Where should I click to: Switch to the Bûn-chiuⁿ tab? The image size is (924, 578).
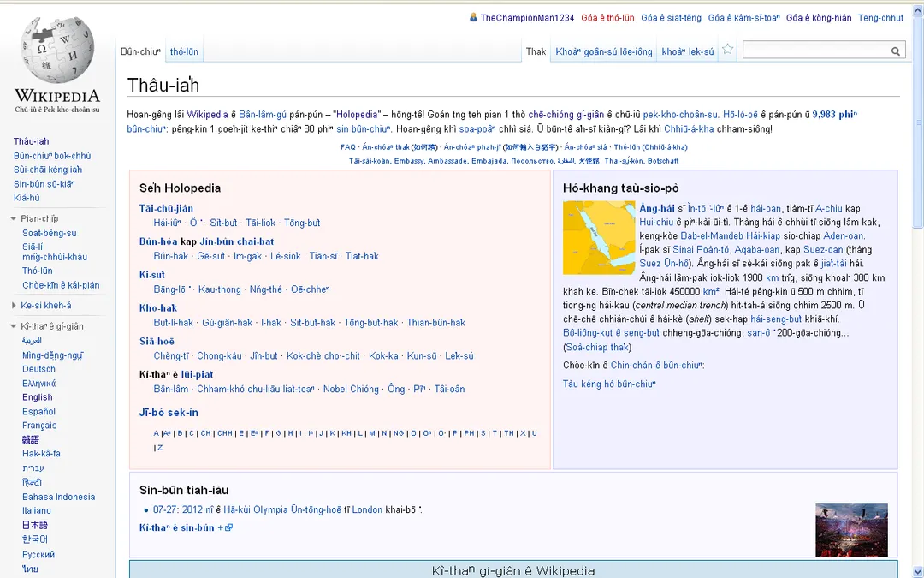(x=140, y=52)
